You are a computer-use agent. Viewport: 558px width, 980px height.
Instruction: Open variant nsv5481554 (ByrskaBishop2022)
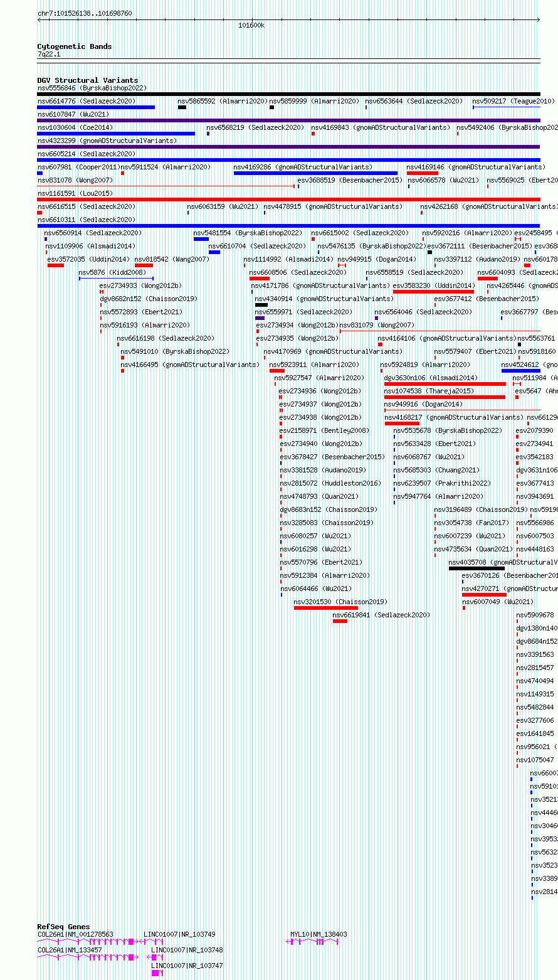(x=248, y=233)
